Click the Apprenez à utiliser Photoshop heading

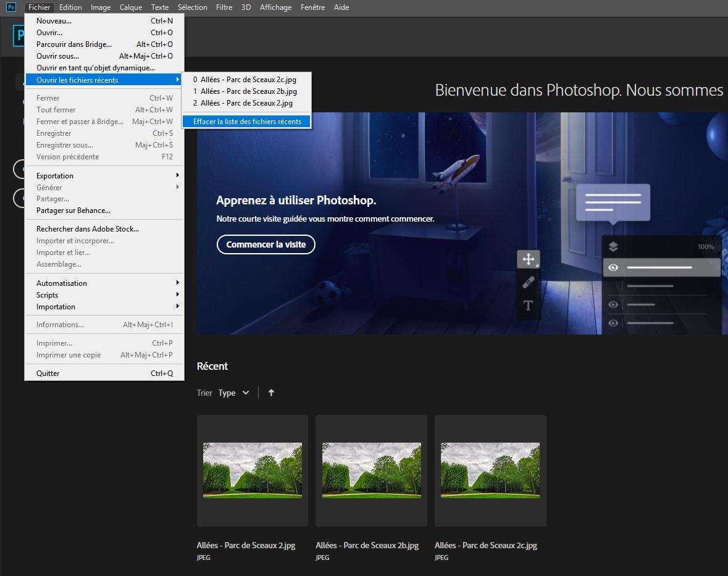click(x=296, y=200)
